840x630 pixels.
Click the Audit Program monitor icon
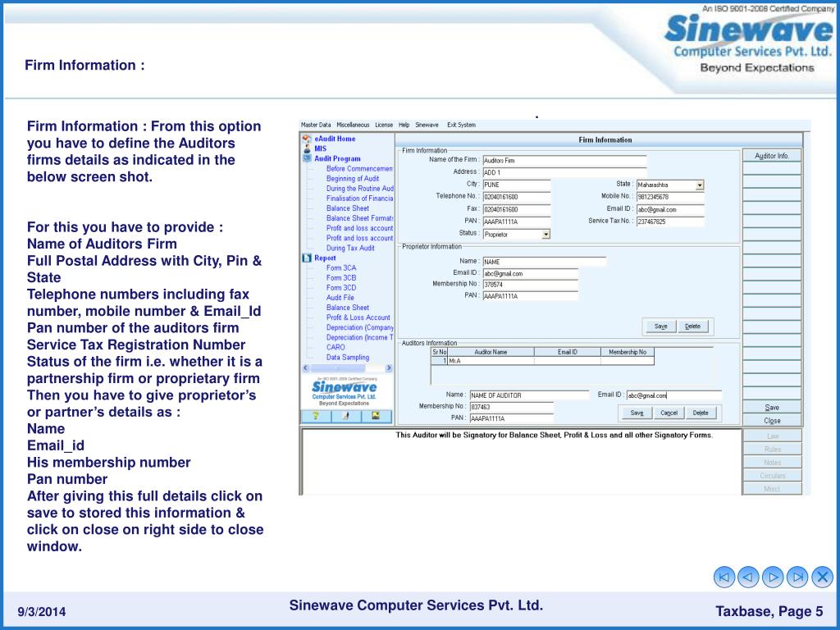click(307, 158)
